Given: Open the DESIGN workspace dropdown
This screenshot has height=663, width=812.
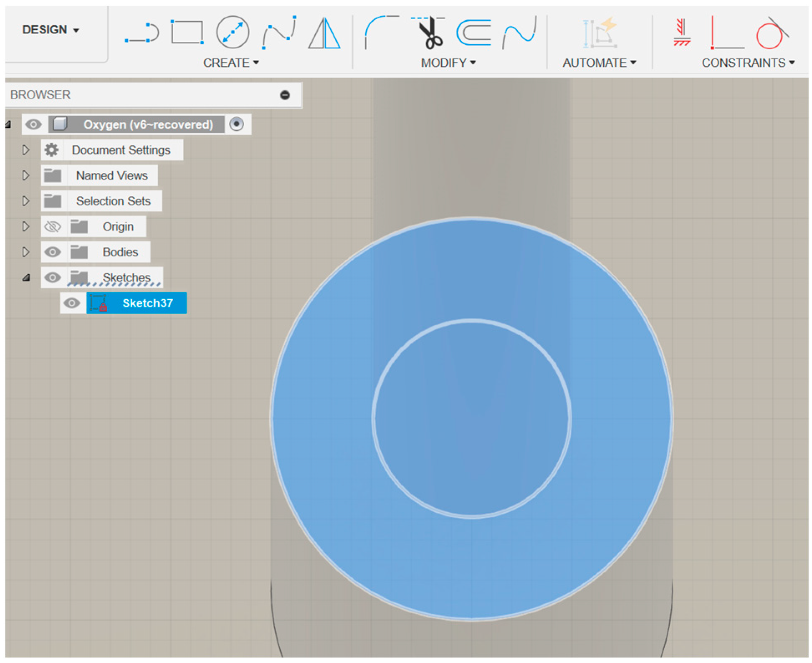Looking at the screenshot, I should [x=51, y=30].
